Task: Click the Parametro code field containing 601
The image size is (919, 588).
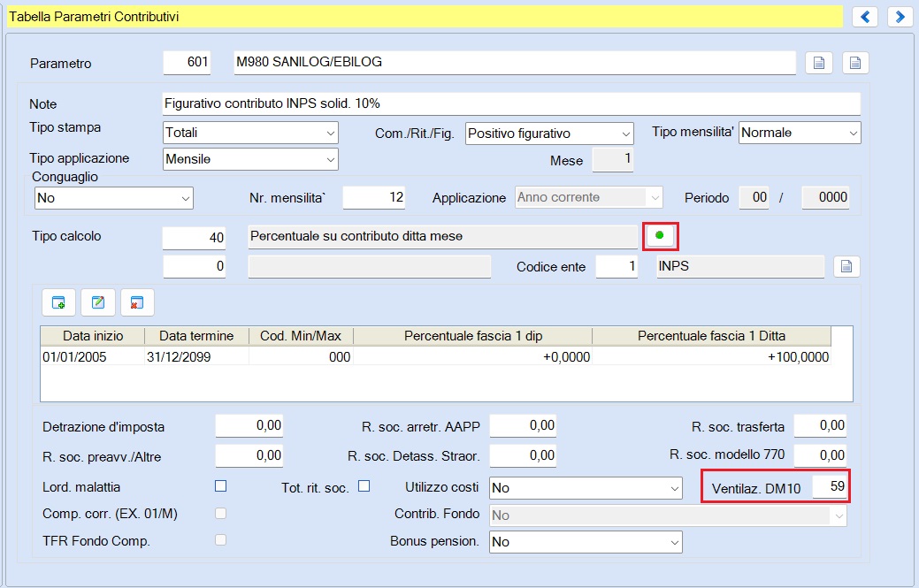Action: [187, 63]
